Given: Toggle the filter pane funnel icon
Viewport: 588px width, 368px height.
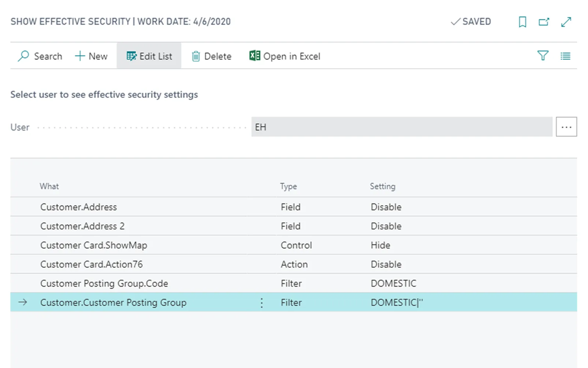Looking at the screenshot, I should [x=543, y=56].
